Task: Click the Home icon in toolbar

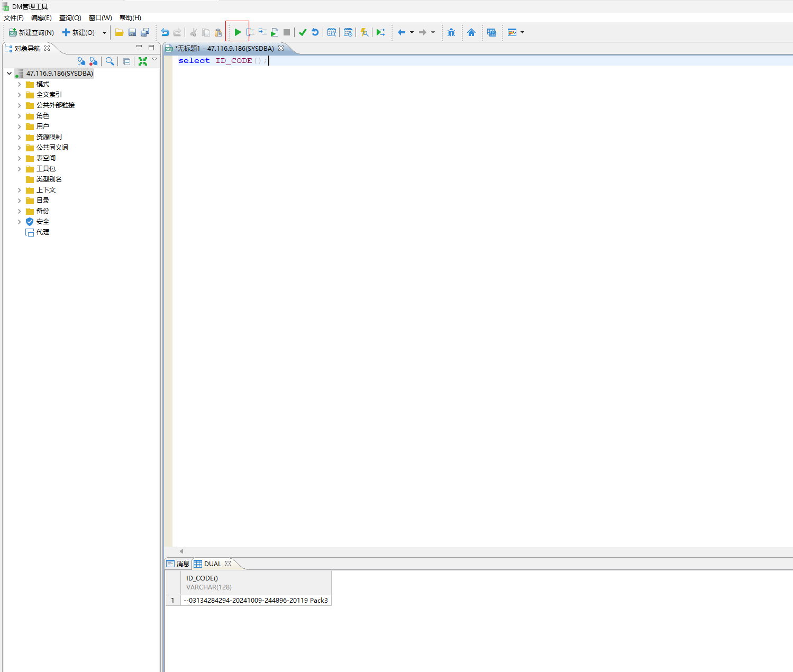Action: [471, 32]
